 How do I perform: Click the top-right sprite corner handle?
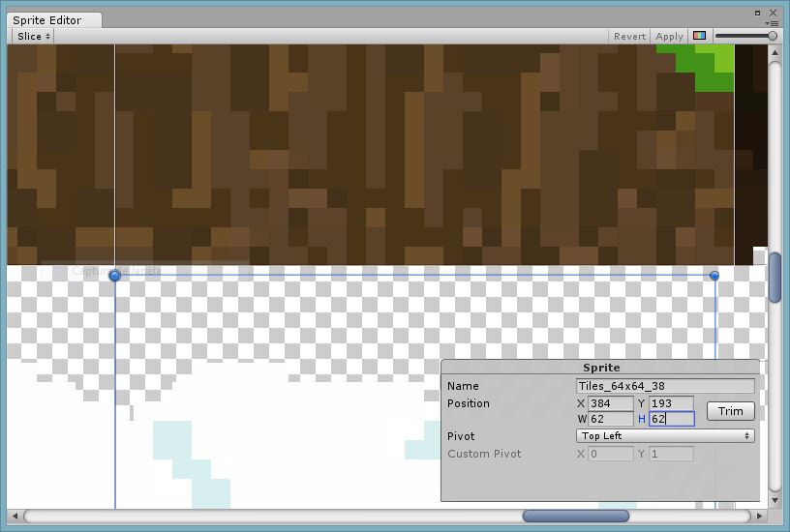click(x=714, y=276)
